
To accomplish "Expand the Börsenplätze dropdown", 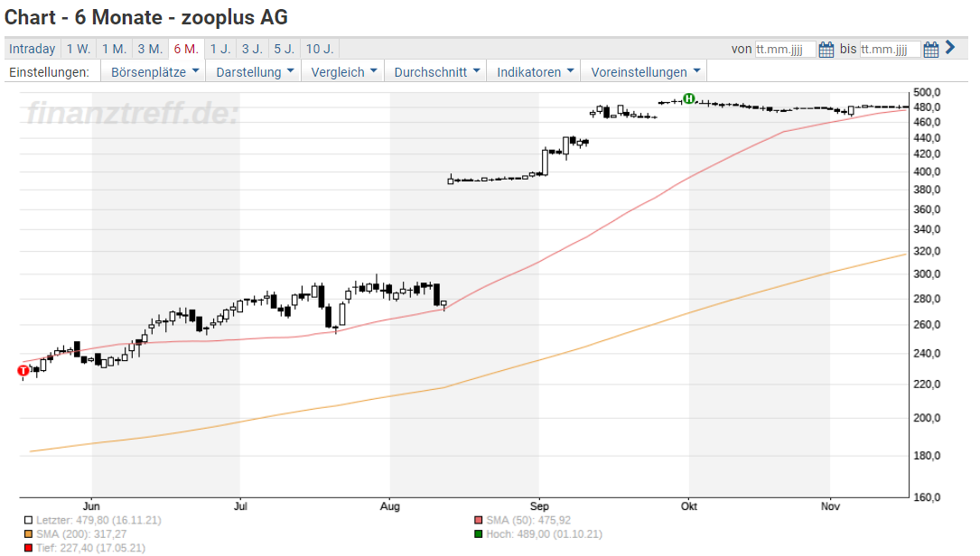I will click(154, 72).
